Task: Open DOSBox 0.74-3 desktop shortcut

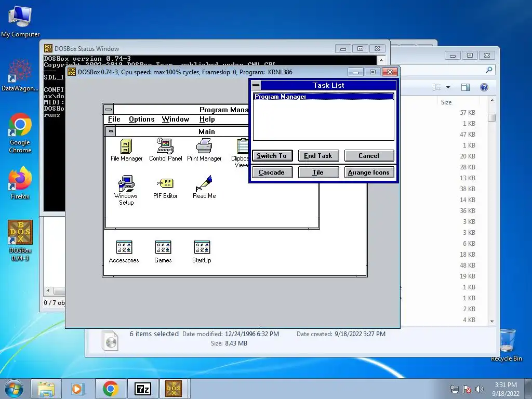Action: [20, 241]
